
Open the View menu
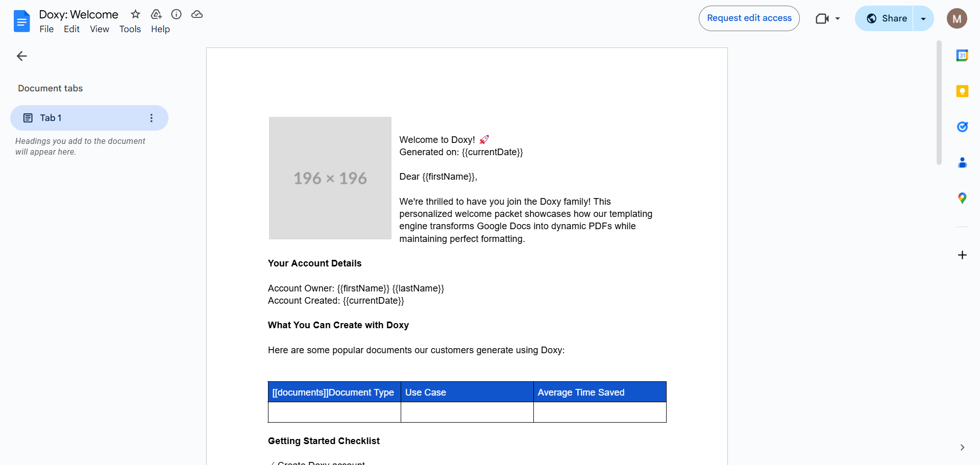100,29
